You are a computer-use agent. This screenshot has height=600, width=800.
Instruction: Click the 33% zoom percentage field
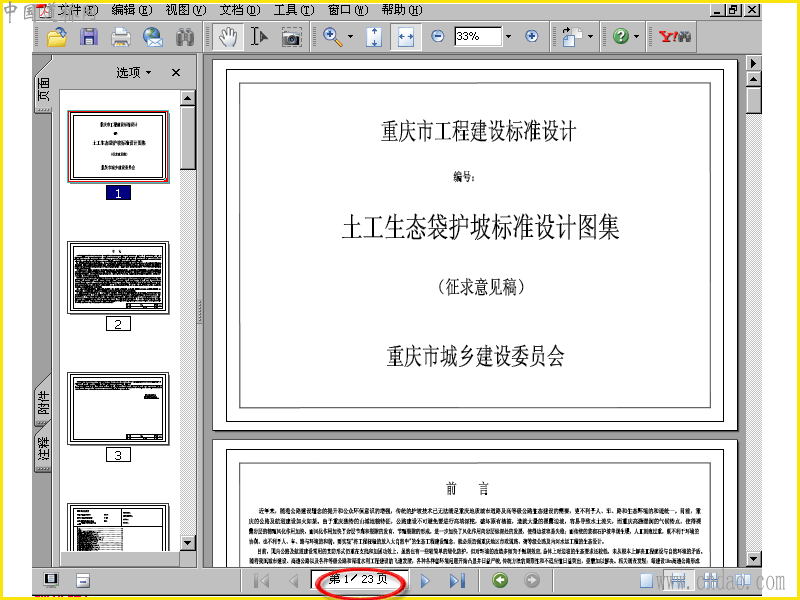coord(478,36)
